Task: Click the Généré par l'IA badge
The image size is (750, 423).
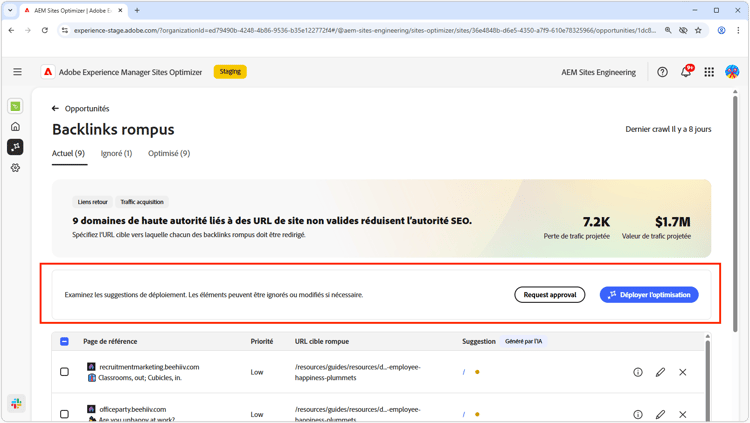Action: pyautogui.click(x=523, y=341)
